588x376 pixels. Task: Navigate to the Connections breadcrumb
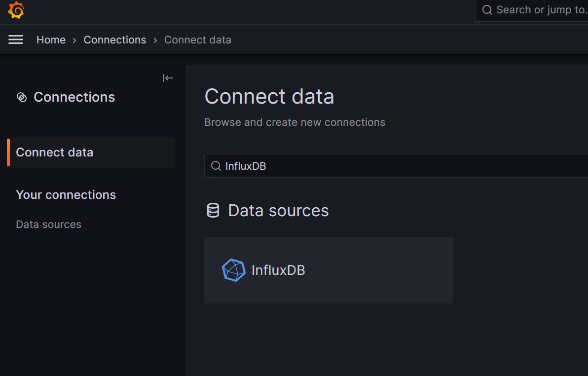click(114, 40)
